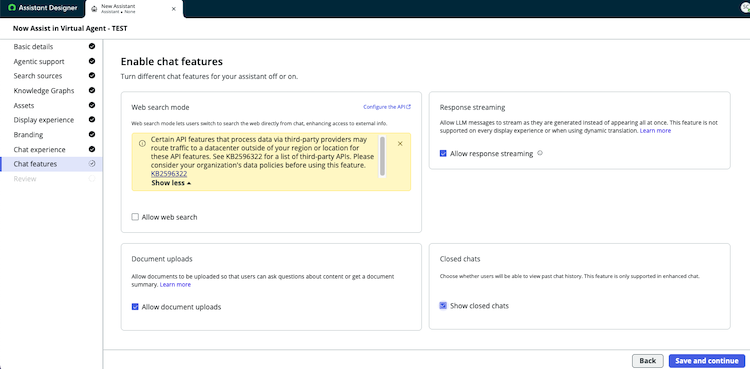750x369 pixels.
Task: Click the Now Assist in Virtual Agent - TEST title
Action: [70, 28]
